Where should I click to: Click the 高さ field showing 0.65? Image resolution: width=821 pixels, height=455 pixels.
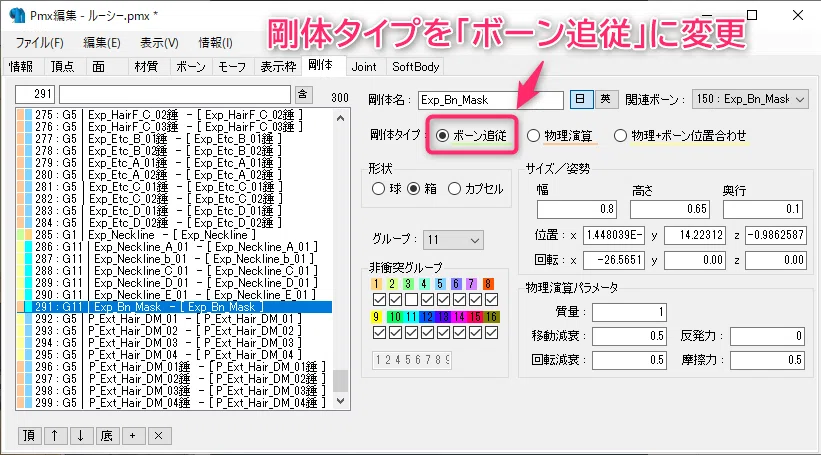click(670, 209)
